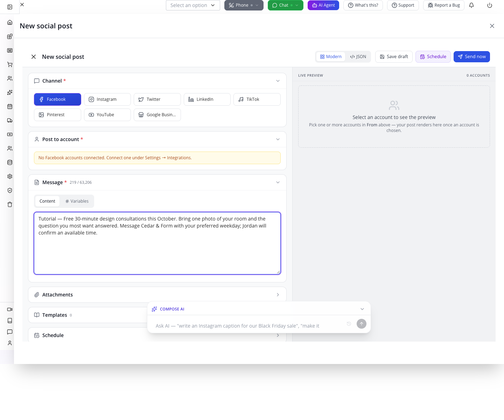This screenshot has width=504, height=420.
Task: Open the Phone dropdown button
Action: [244, 5]
